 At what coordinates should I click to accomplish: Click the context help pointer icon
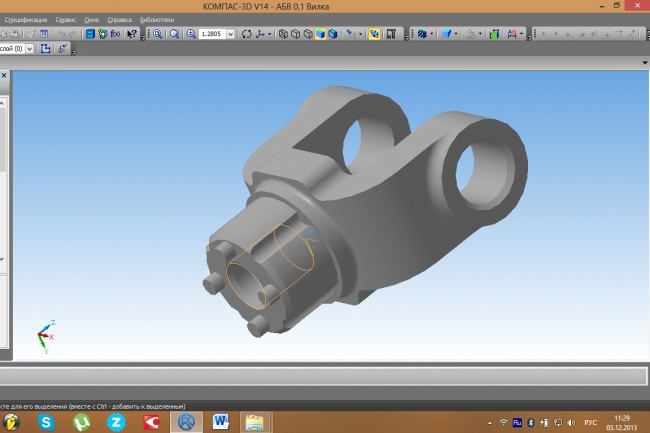point(132,33)
